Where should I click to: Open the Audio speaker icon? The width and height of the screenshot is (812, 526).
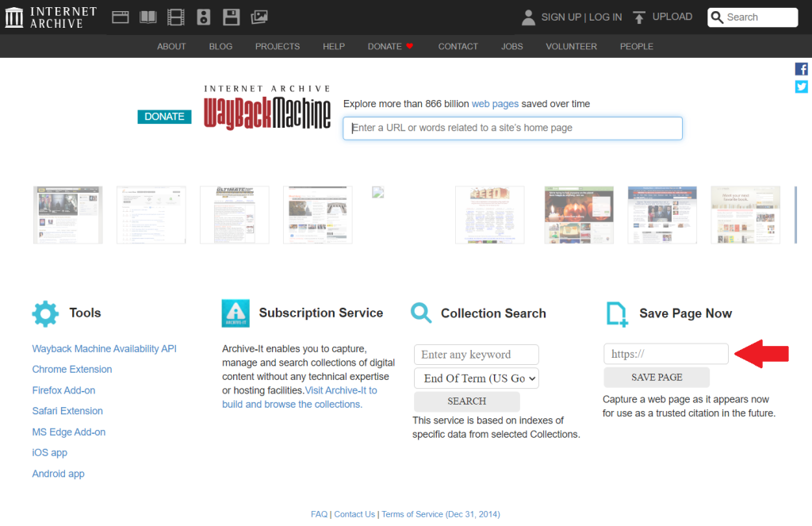pyautogui.click(x=204, y=17)
